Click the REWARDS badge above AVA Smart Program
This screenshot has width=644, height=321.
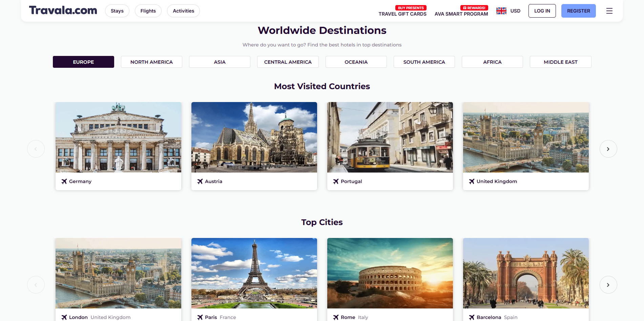474,7
